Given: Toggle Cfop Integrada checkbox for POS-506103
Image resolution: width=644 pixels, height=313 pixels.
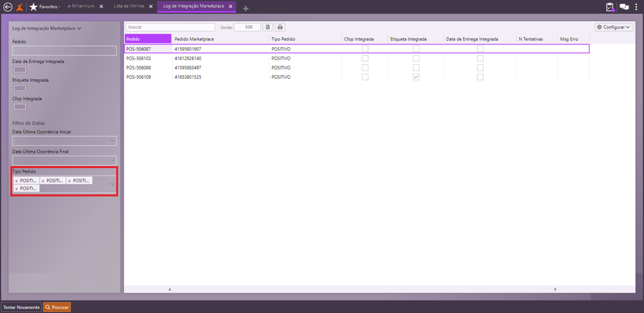Looking at the screenshot, I should 365,58.
